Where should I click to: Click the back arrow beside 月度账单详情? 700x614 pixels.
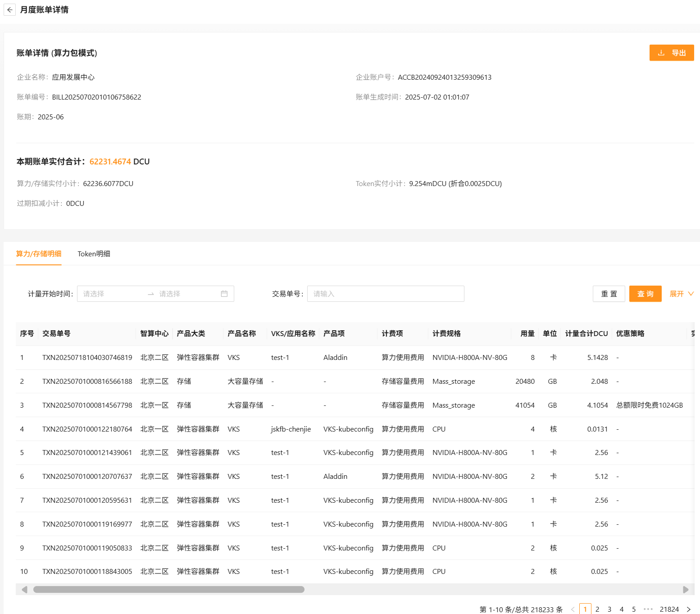[9, 10]
